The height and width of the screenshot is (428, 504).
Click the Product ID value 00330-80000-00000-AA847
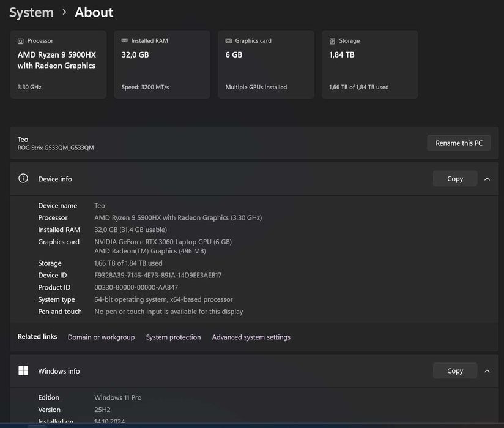click(136, 287)
